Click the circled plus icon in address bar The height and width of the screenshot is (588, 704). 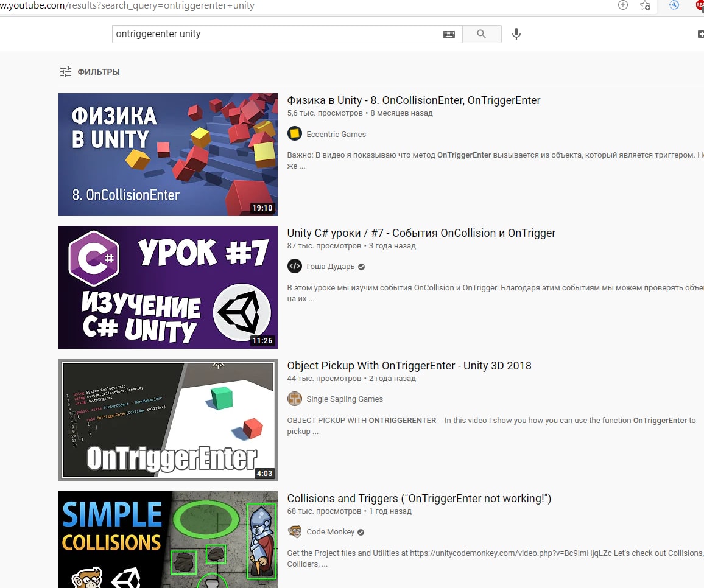623,5
